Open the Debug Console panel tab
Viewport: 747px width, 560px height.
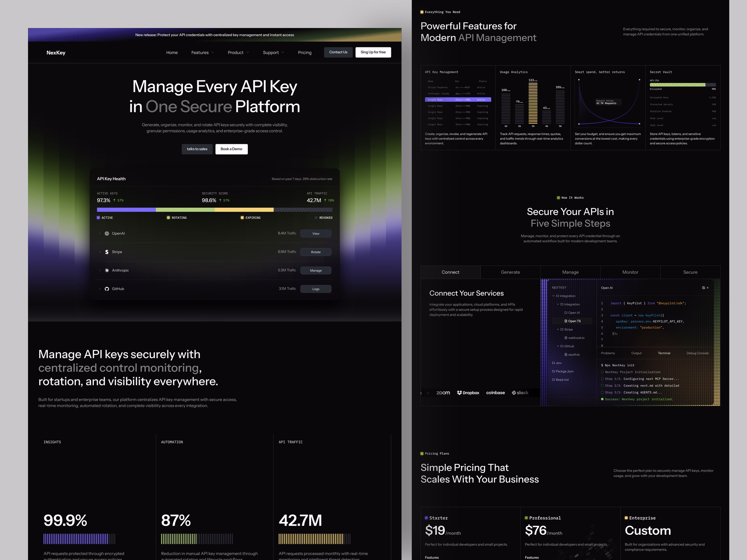pyautogui.click(x=698, y=353)
